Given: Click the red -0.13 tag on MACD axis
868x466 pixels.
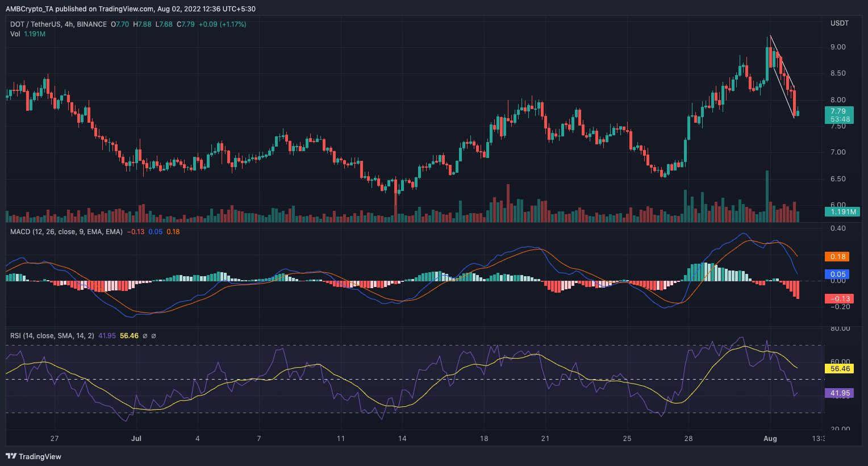Looking at the screenshot, I should tap(839, 299).
